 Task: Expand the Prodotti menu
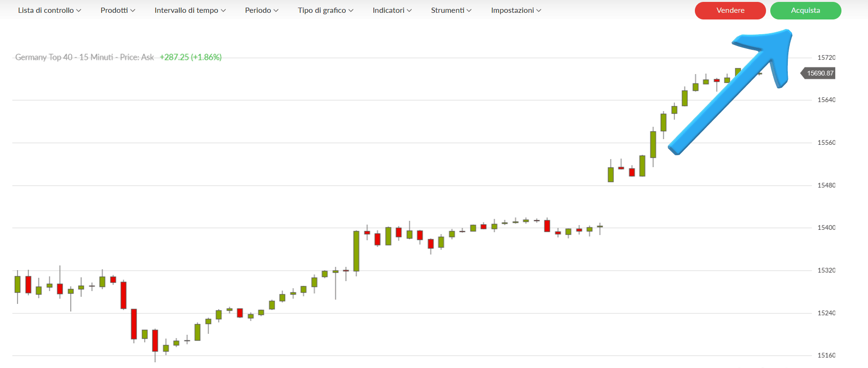118,10
